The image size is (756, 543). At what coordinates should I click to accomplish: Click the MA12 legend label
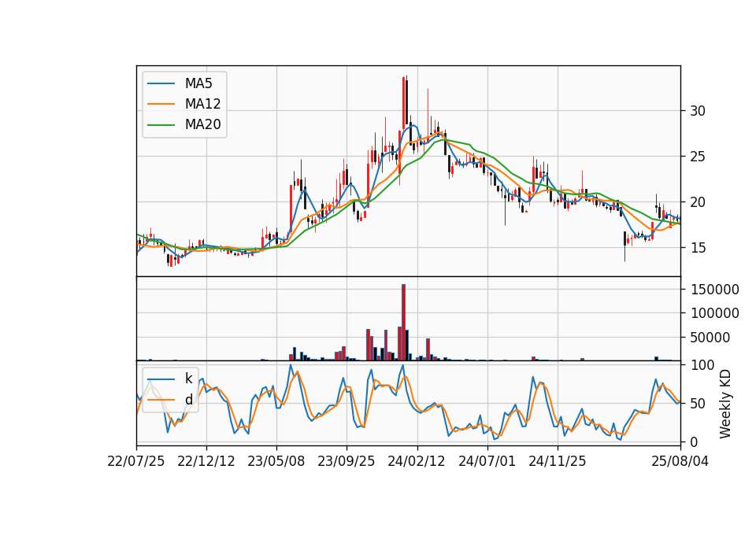click(x=202, y=104)
